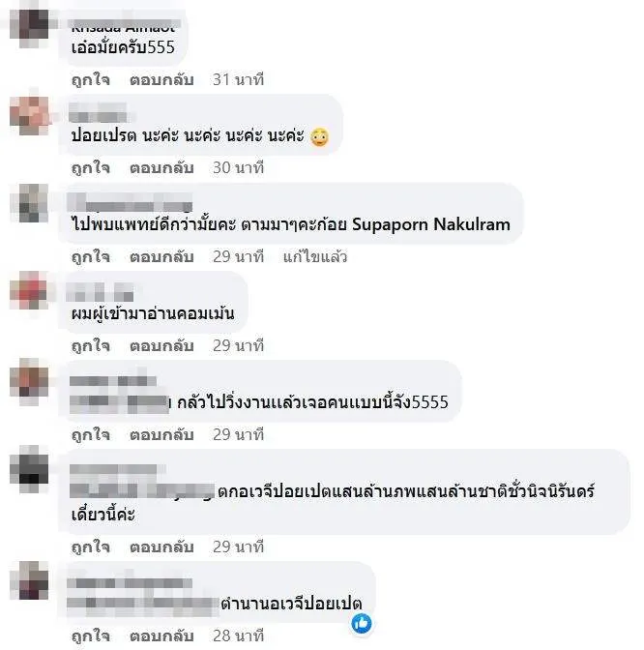
Task: Like the เอ่อมั้ยครับ555 comment
Action: pos(90,79)
